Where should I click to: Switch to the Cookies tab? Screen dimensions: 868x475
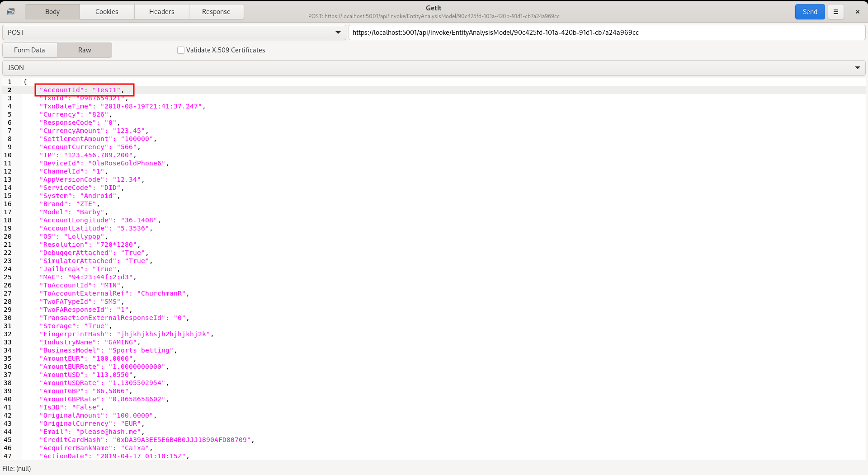(107, 12)
